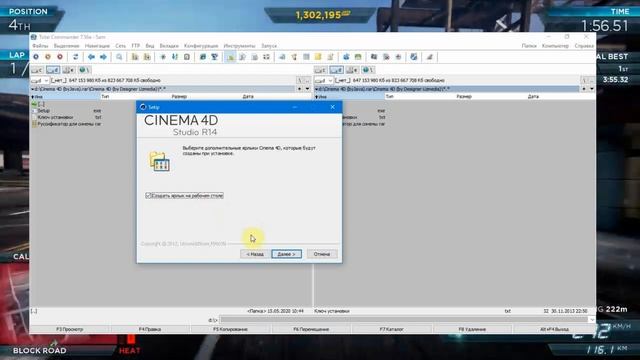Open the Компьютер menu
The height and width of the screenshot is (360, 640).
point(555,46)
